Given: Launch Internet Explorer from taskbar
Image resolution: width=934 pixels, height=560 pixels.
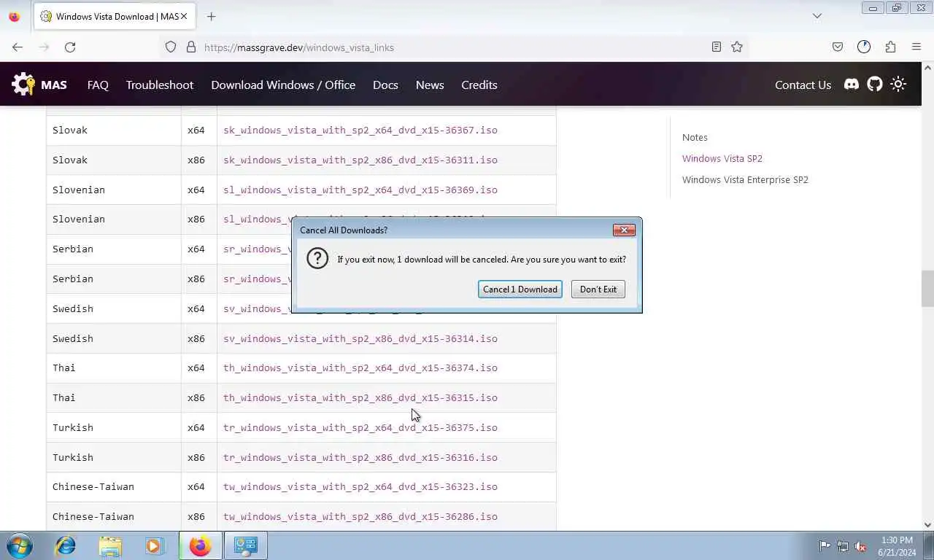Looking at the screenshot, I should pyautogui.click(x=66, y=545).
